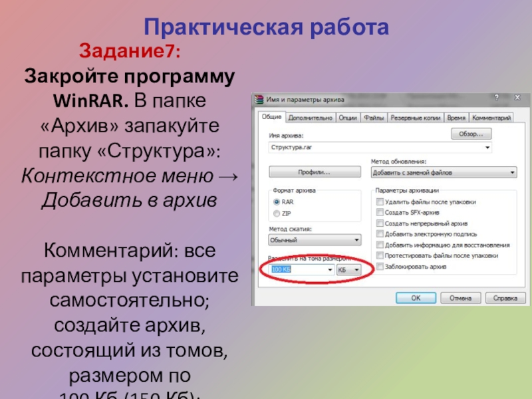
Task: Open the КБ units dropdown
Action: click(x=348, y=270)
